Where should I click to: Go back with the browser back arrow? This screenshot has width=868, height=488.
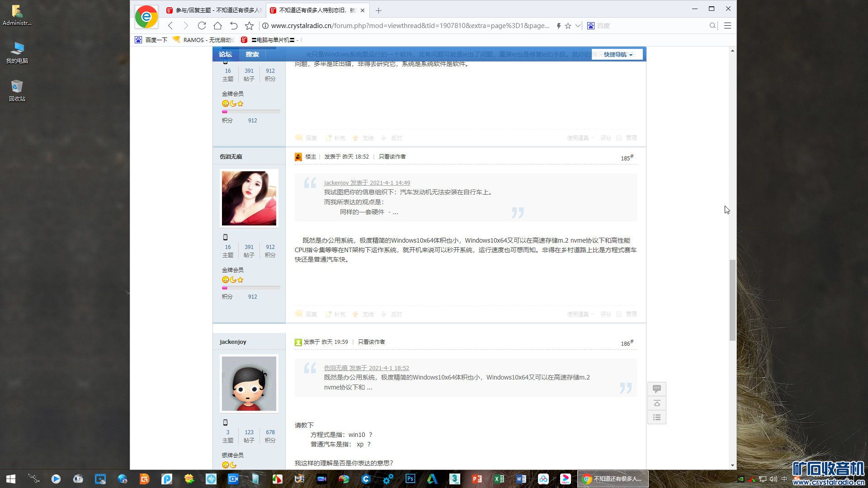tap(170, 26)
